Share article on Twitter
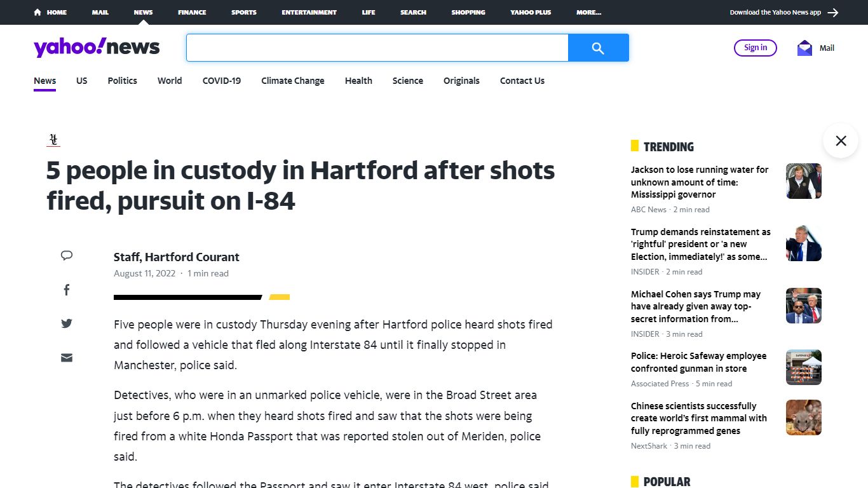 pos(67,323)
